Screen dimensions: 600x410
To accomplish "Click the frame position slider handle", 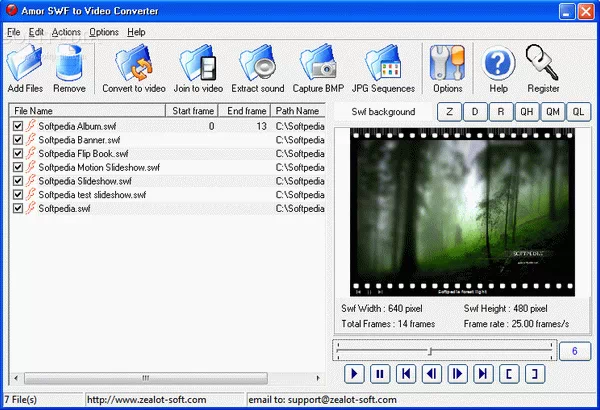I will pos(430,351).
